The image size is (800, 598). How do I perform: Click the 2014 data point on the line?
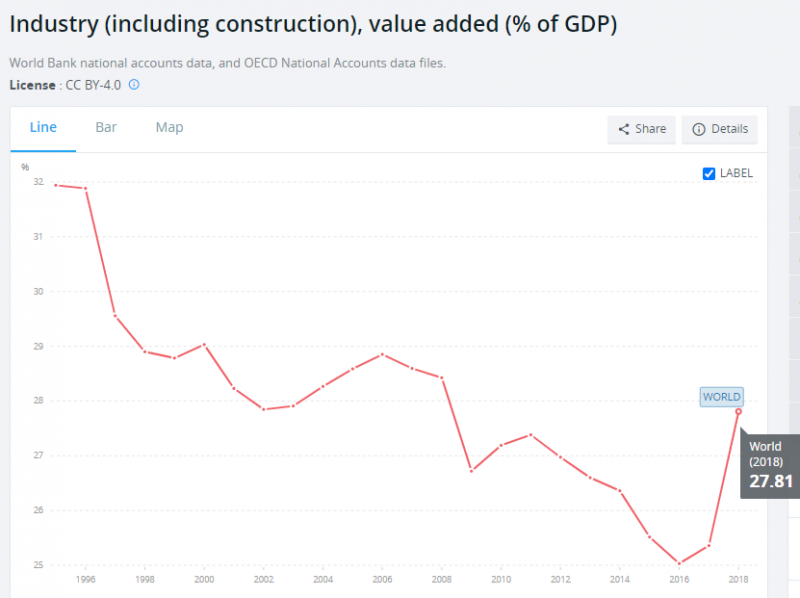click(x=620, y=490)
